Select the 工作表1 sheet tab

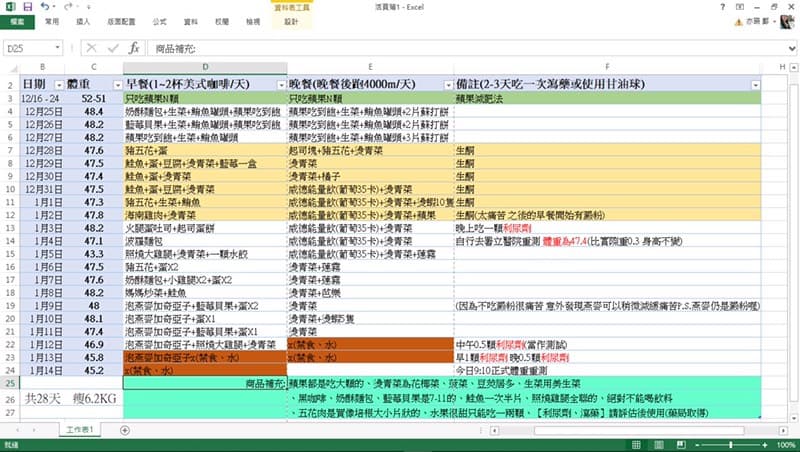coord(79,430)
